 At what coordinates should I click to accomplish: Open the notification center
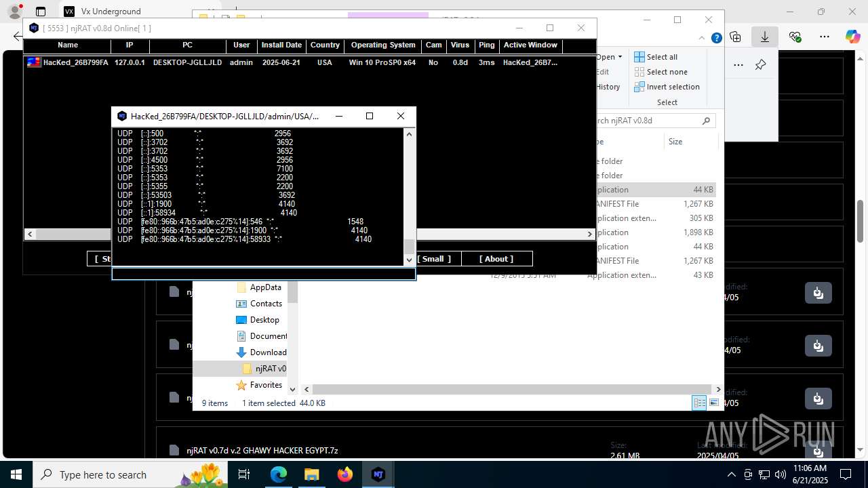(x=846, y=474)
